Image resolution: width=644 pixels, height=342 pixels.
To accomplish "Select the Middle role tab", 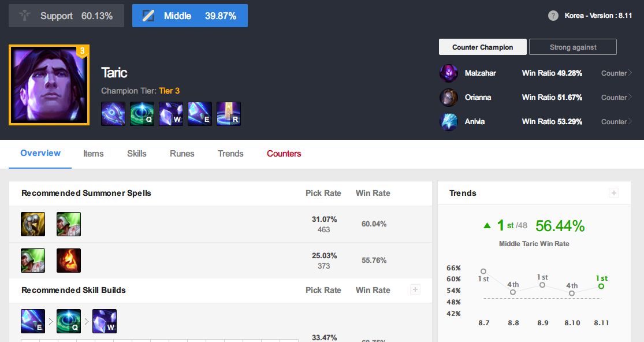I will 190,16.
